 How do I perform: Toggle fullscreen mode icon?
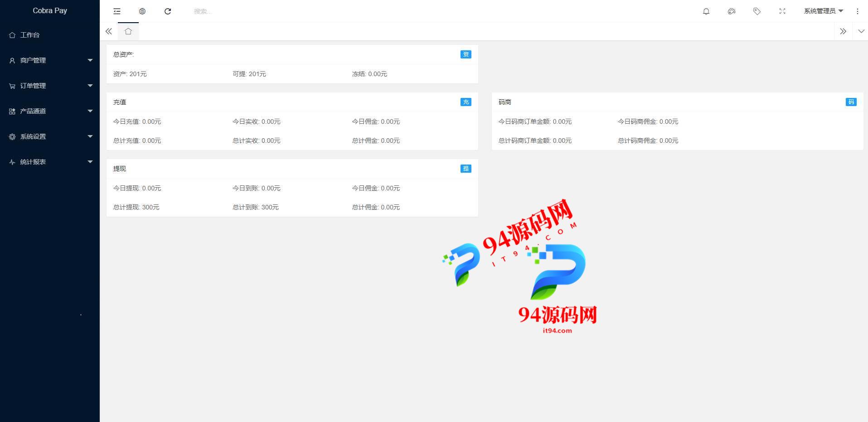[782, 11]
